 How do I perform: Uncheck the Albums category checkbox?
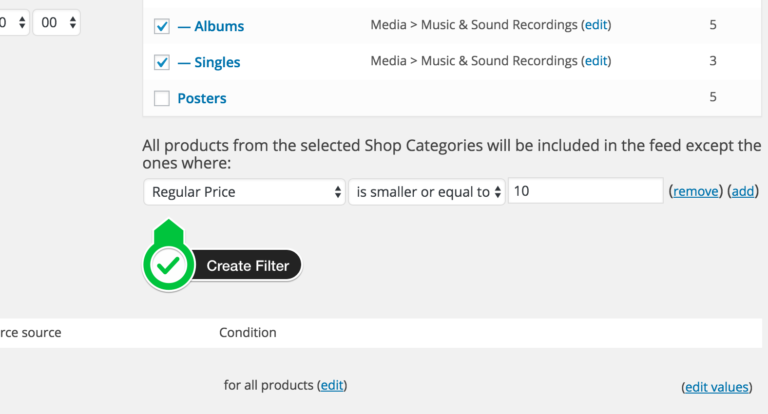[162, 26]
